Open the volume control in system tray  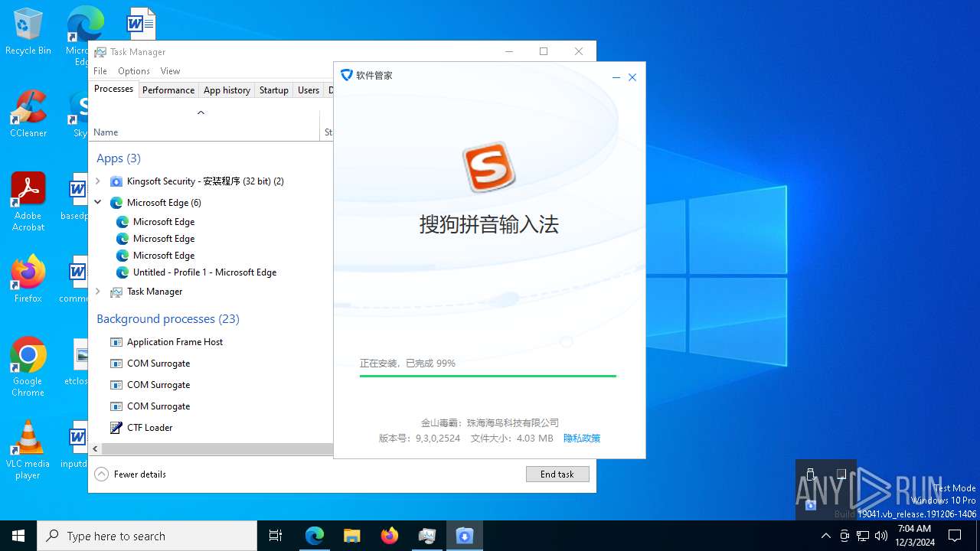[881, 536]
